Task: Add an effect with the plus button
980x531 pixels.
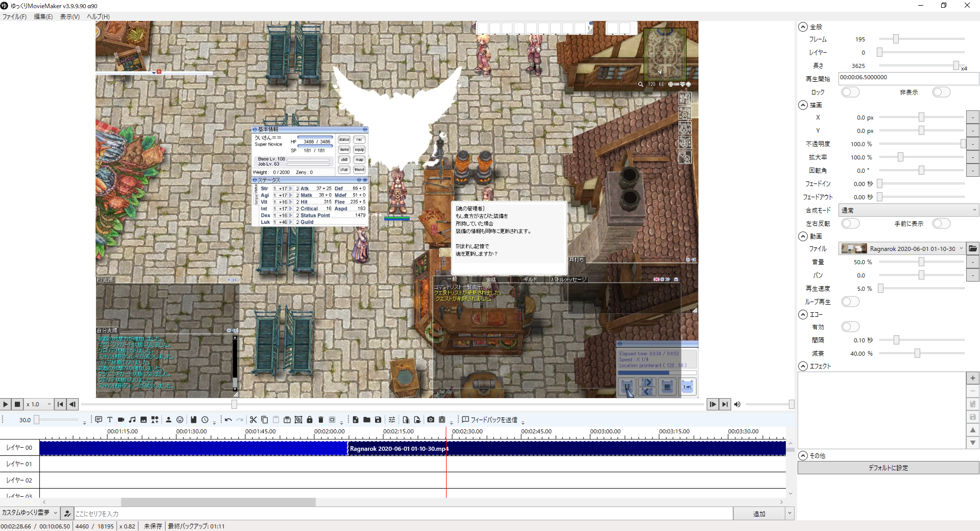Action: [973, 378]
